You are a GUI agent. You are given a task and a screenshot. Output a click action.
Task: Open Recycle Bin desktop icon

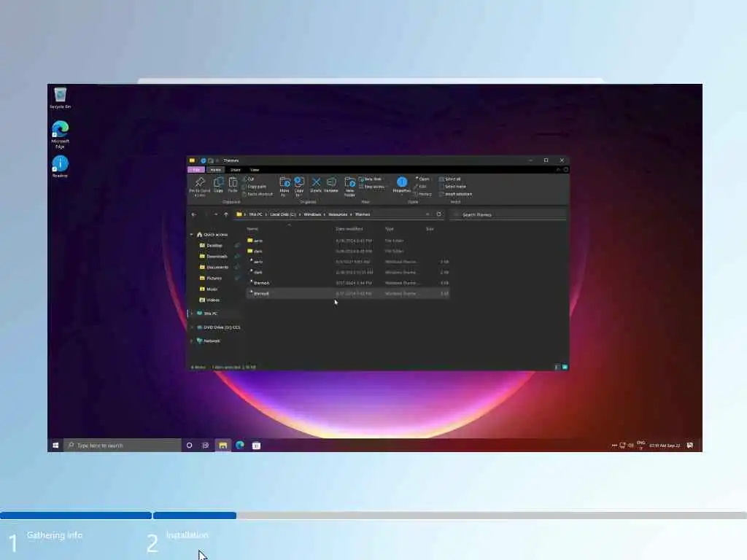(x=60, y=98)
